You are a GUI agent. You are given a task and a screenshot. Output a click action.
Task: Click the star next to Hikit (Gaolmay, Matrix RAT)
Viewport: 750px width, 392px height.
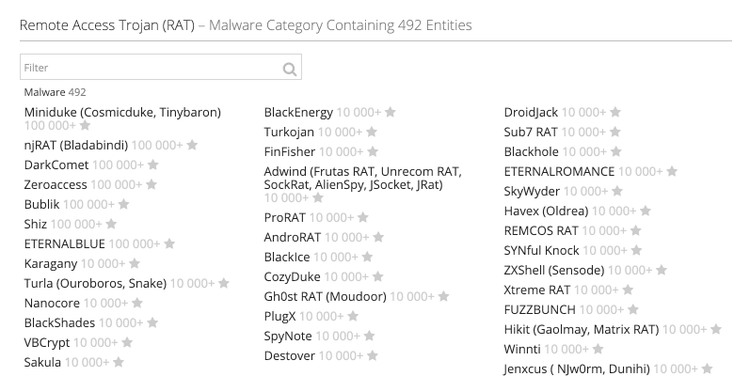pyautogui.click(x=716, y=329)
